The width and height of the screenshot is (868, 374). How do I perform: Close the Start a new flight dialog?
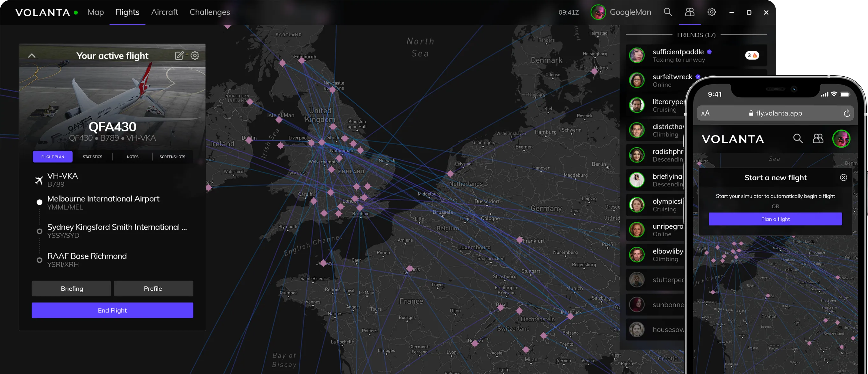(843, 177)
